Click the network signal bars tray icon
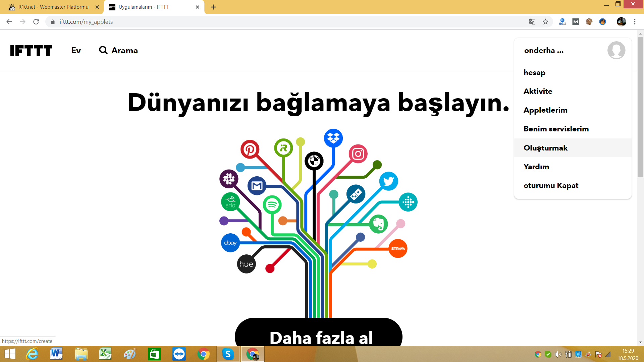Image resolution: width=644 pixels, height=362 pixels. (x=608, y=354)
